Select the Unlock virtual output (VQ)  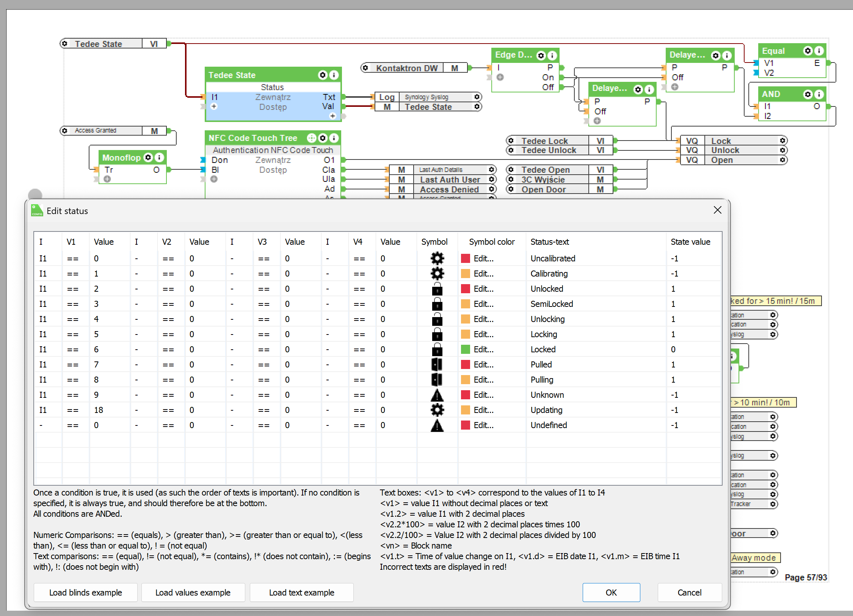point(734,150)
